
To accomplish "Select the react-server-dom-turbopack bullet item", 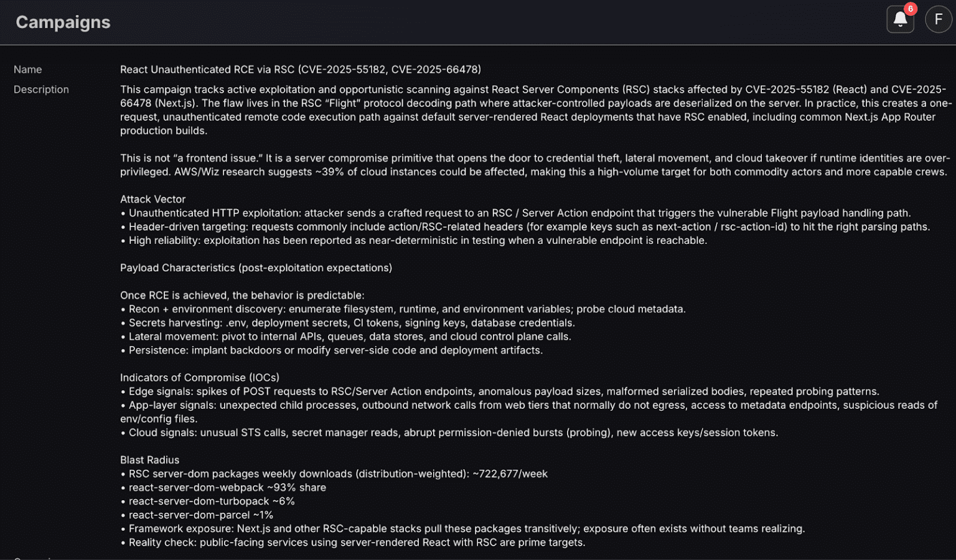I will [x=207, y=501].
